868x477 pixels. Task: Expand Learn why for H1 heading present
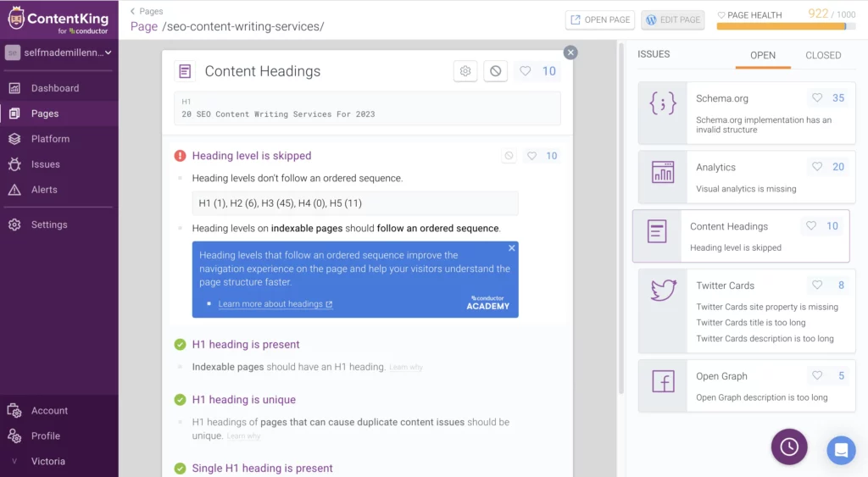406,368
